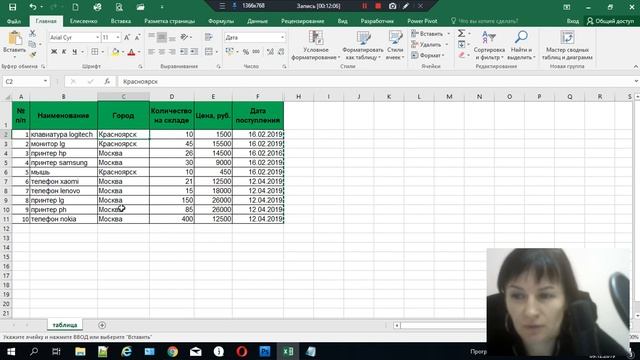Toggle align text right

coord(172,52)
